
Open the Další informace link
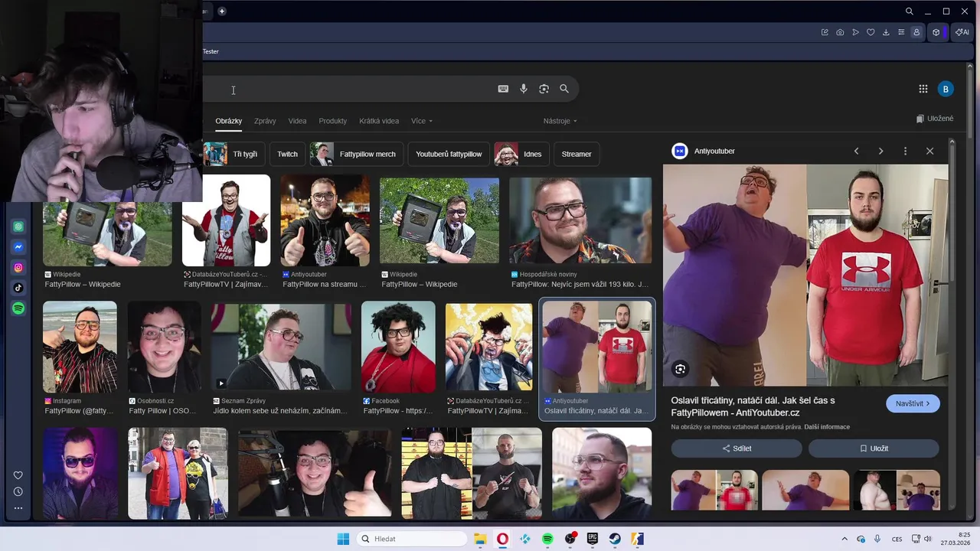[827, 427]
